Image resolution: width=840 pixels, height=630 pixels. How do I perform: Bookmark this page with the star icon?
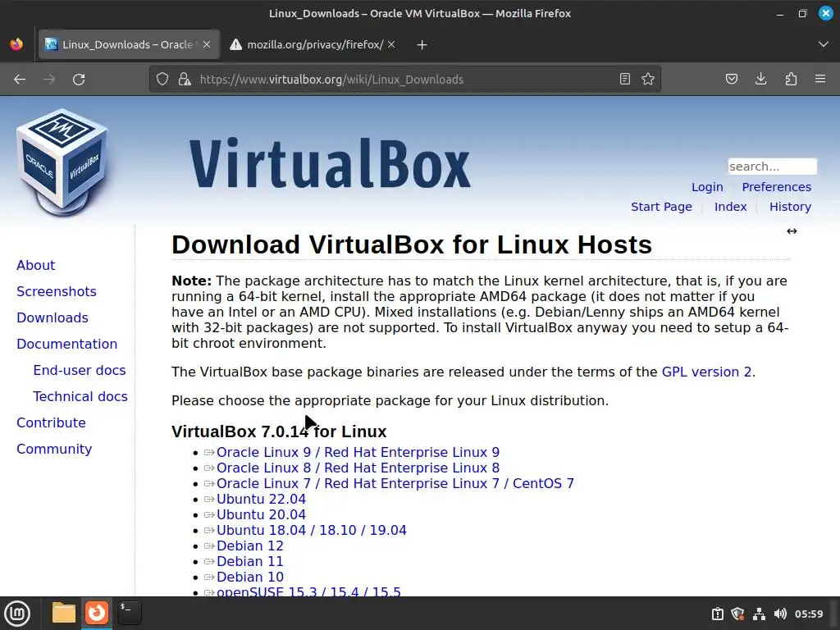click(x=648, y=80)
